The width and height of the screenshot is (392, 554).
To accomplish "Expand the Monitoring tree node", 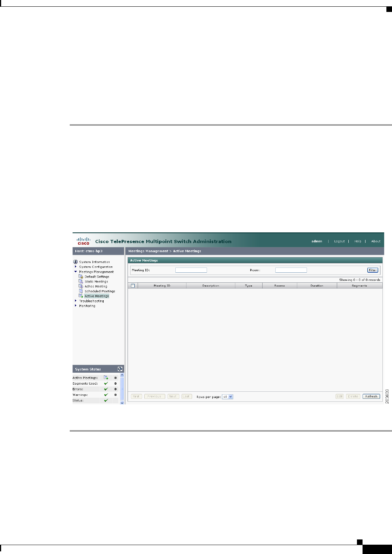I will pos(76,306).
